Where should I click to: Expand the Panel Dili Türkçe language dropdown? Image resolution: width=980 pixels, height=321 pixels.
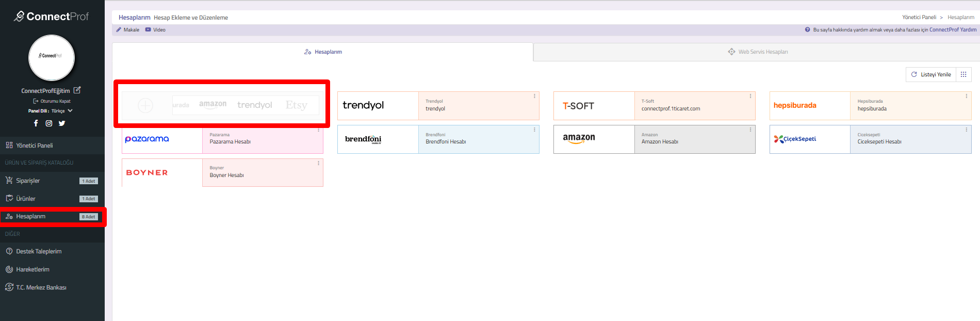point(51,111)
